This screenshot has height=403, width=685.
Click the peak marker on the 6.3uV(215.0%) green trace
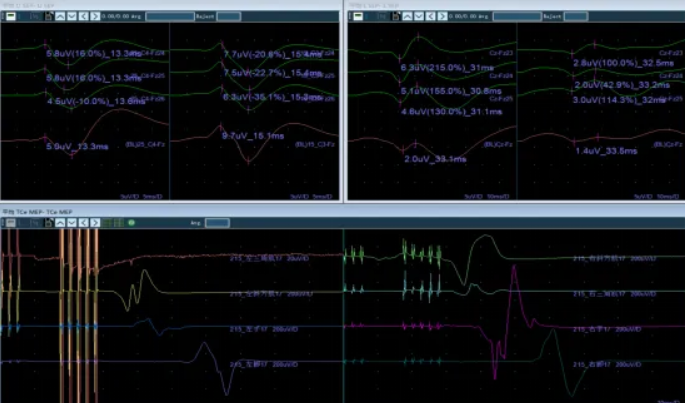point(419,36)
